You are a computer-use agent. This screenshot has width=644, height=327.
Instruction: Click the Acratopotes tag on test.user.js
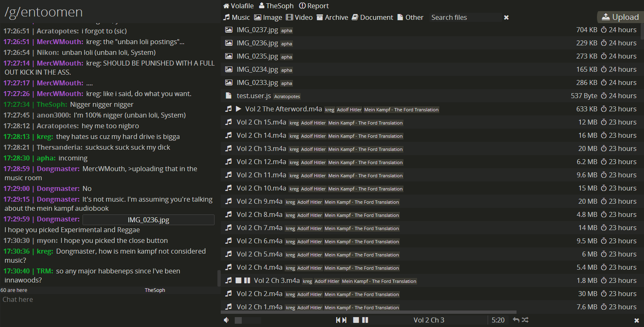[287, 96]
